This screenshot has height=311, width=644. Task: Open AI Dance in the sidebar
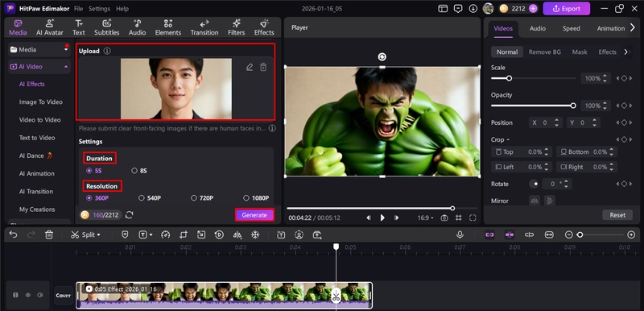35,155
